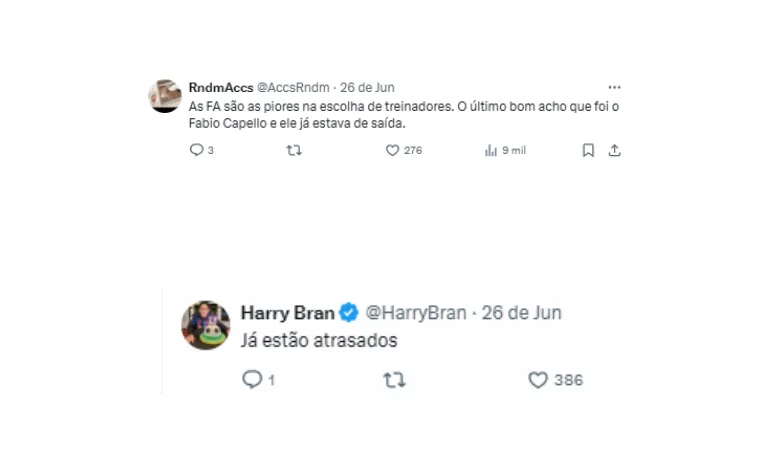Reply to Harry Bran's tweet
768x474 pixels.
coord(252,380)
